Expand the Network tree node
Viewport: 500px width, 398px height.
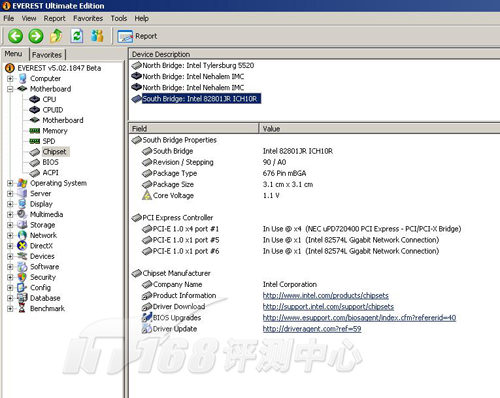pyautogui.click(x=10, y=235)
